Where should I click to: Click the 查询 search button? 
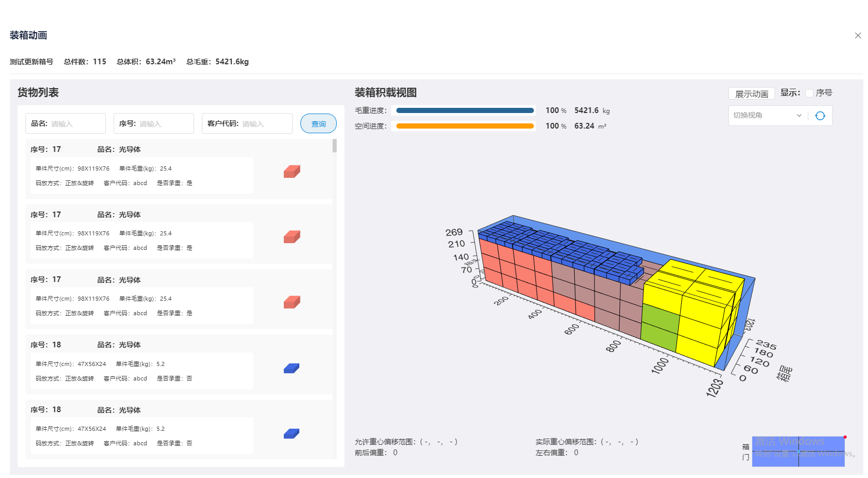(319, 124)
